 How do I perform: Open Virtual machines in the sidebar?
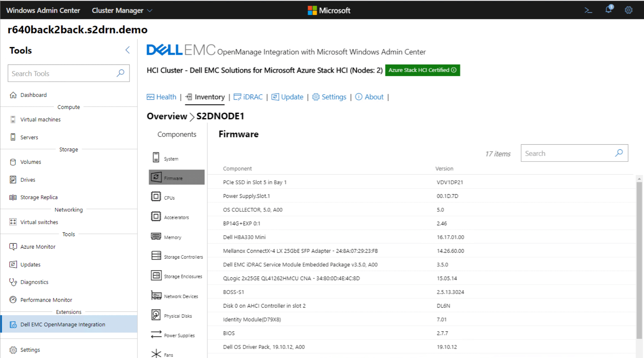pos(69,119)
